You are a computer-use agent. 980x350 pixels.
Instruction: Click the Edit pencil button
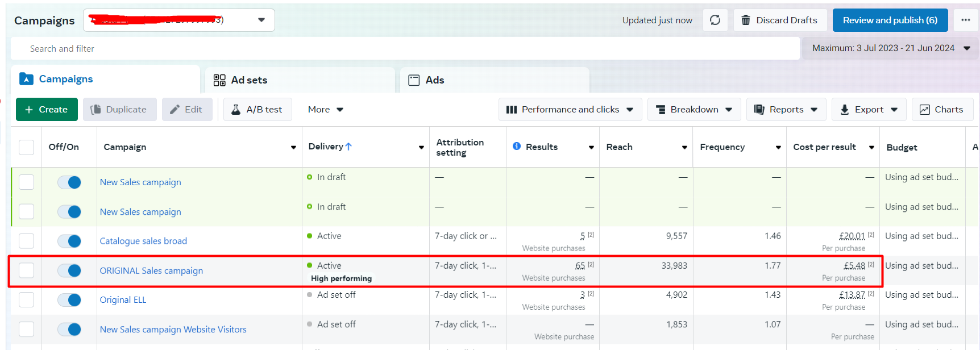[x=186, y=110]
